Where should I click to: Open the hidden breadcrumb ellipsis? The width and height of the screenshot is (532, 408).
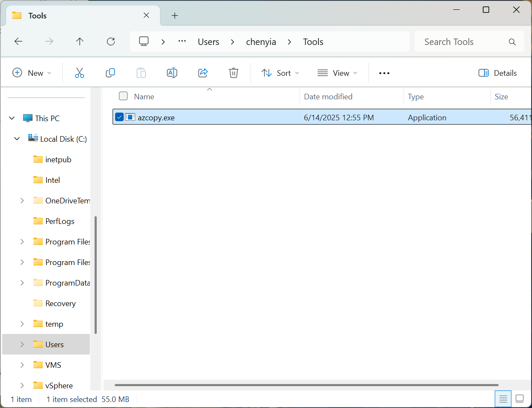coord(182,42)
